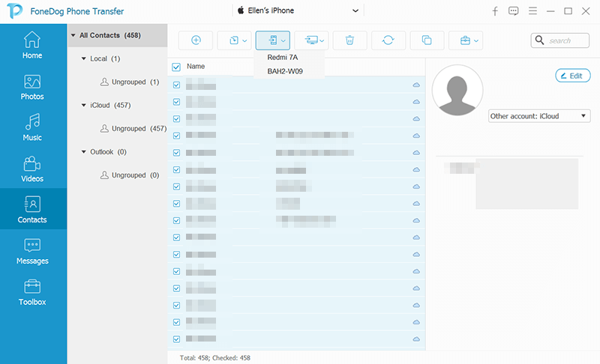Click the Edit contact button
Image resolution: width=600 pixels, height=364 pixels.
coord(573,76)
